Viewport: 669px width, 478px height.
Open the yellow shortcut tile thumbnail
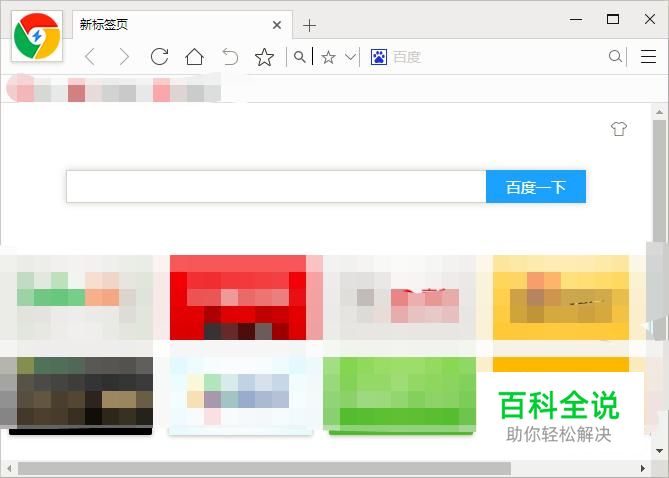561,297
